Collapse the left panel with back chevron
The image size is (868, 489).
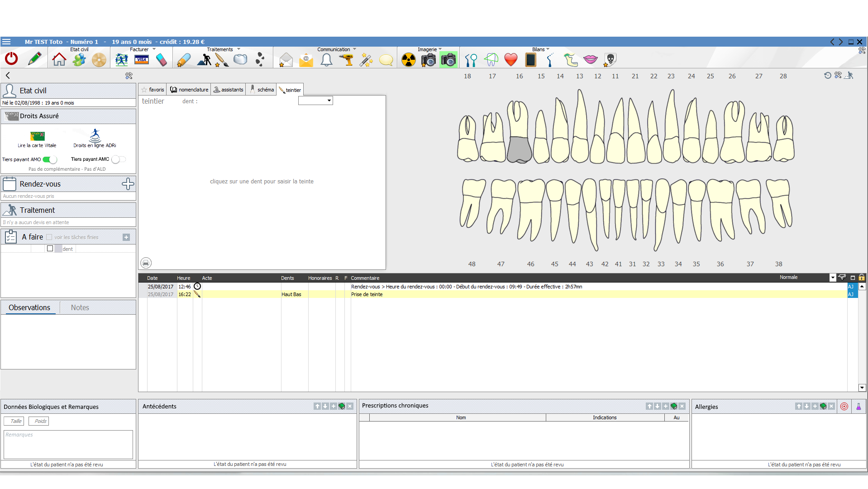pyautogui.click(x=8, y=76)
